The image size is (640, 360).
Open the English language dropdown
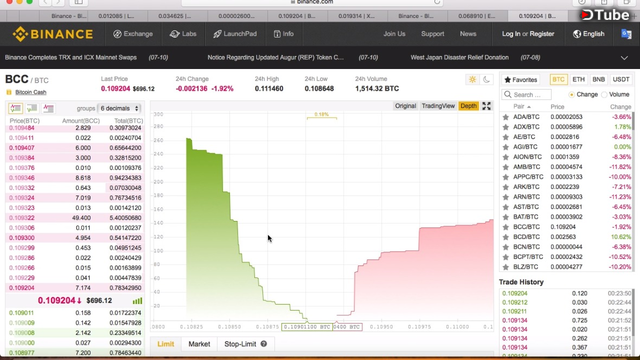[589, 34]
